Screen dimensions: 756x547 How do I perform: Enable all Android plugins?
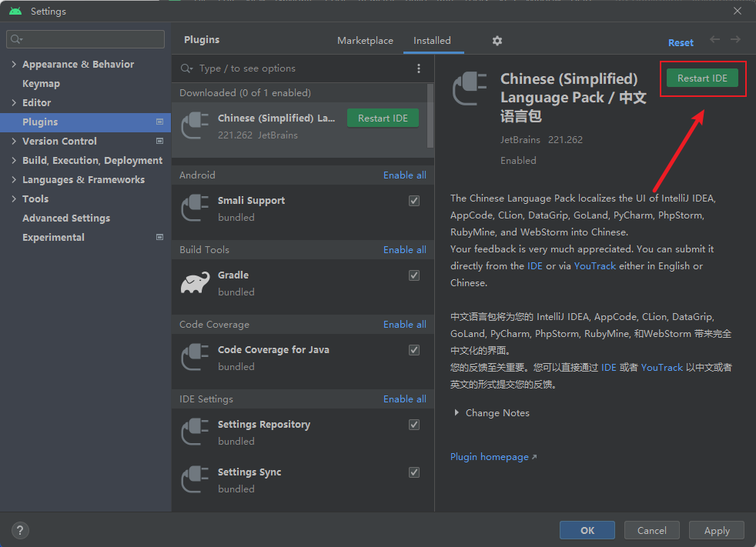404,175
